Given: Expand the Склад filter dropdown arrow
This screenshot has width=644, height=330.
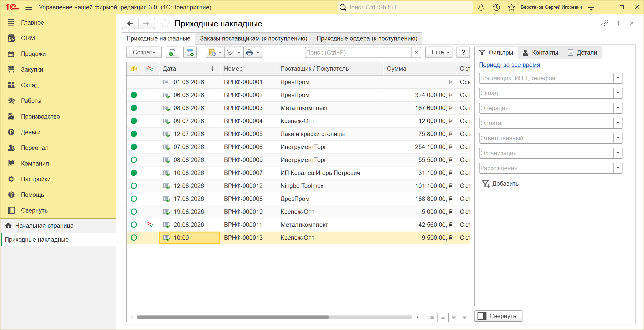Looking at the screenshot, I should pyautogui.click(x=618, y=93).
